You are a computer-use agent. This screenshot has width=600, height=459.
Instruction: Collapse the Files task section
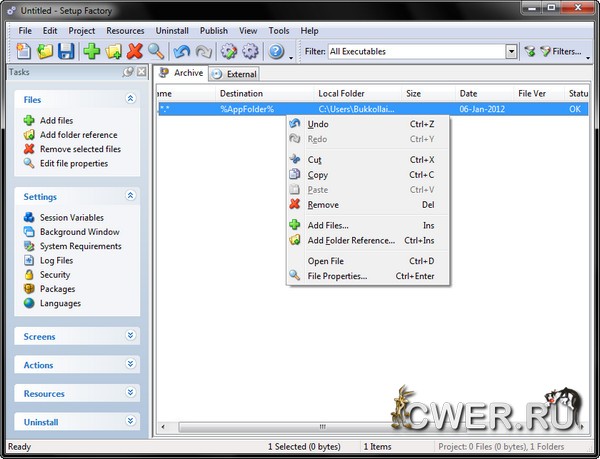130,99
